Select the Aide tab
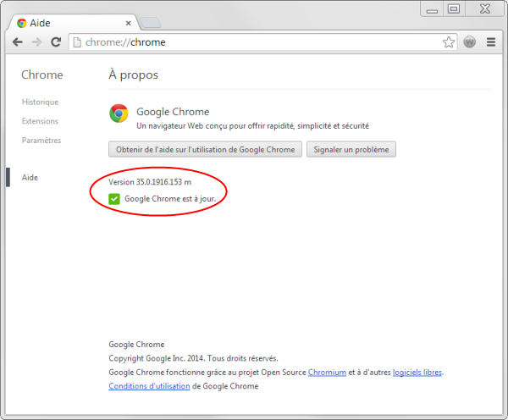This screenshot has height=420, width=508. tap(73, 24)
